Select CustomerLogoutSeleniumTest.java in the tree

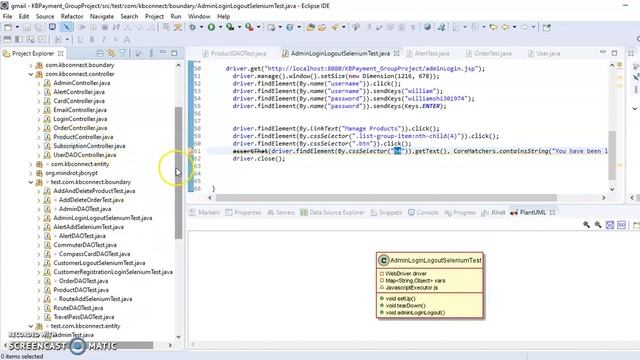tap(99, 263)
